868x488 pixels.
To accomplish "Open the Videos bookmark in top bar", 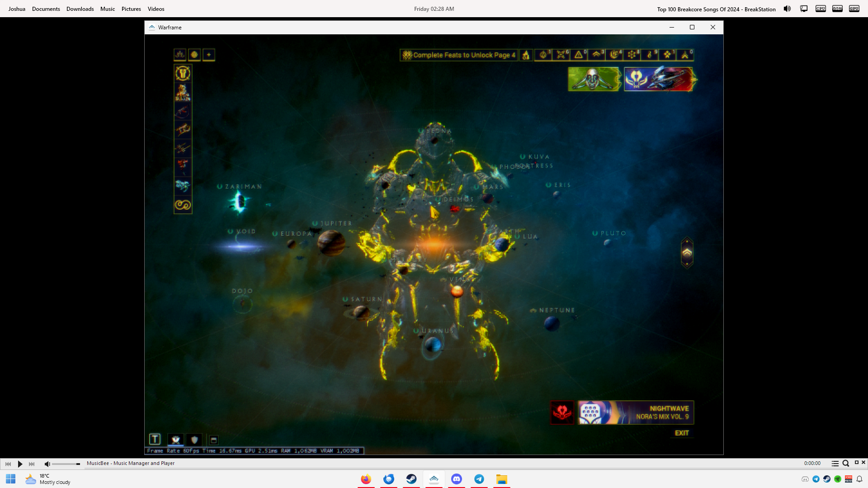I will (x=156, y=9).
